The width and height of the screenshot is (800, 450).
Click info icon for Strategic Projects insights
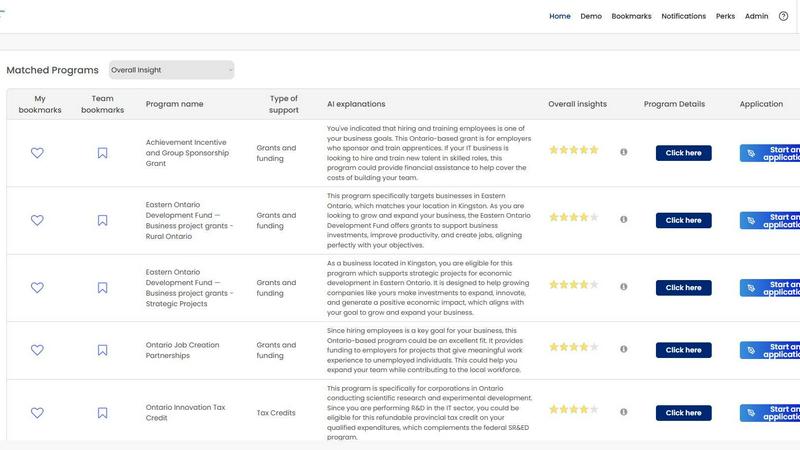624,287
